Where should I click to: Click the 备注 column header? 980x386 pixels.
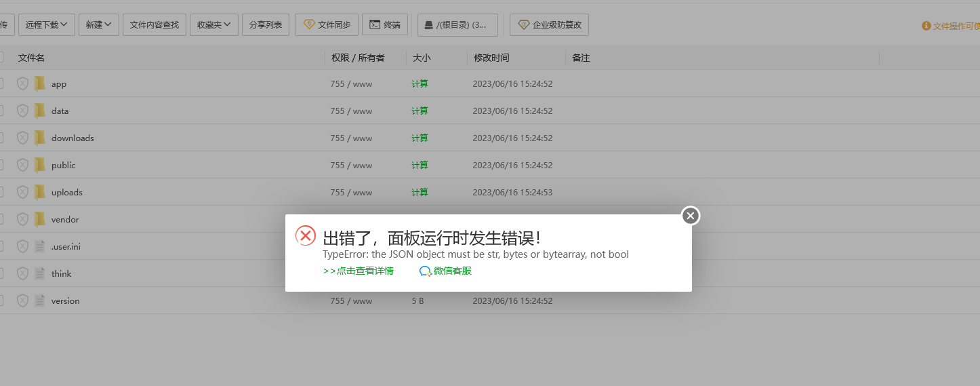tap(581, 58)
